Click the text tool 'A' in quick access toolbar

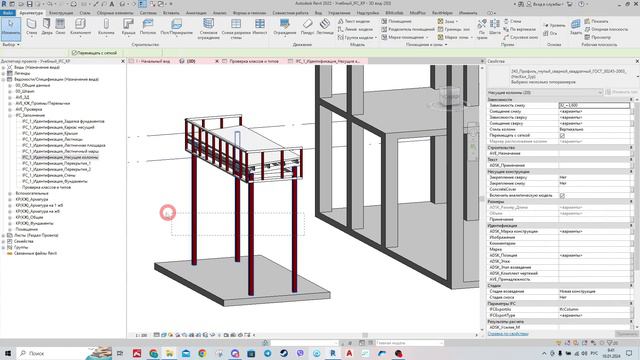pyautogui.click(x=111, y=4)
